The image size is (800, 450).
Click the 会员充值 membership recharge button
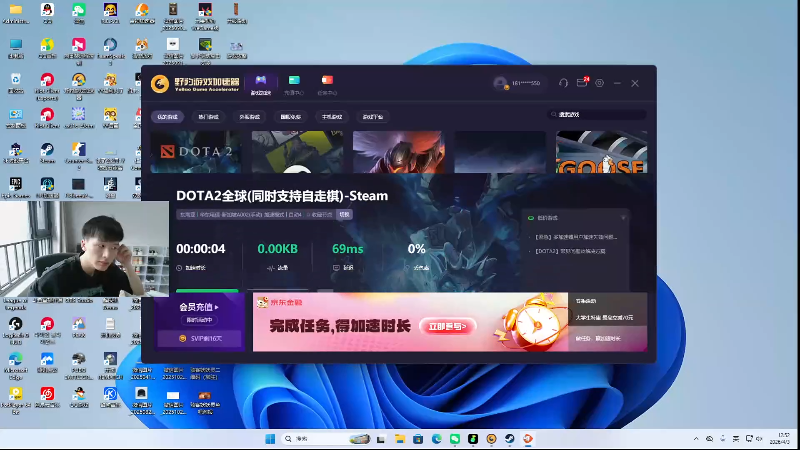(x=198, y=307)
